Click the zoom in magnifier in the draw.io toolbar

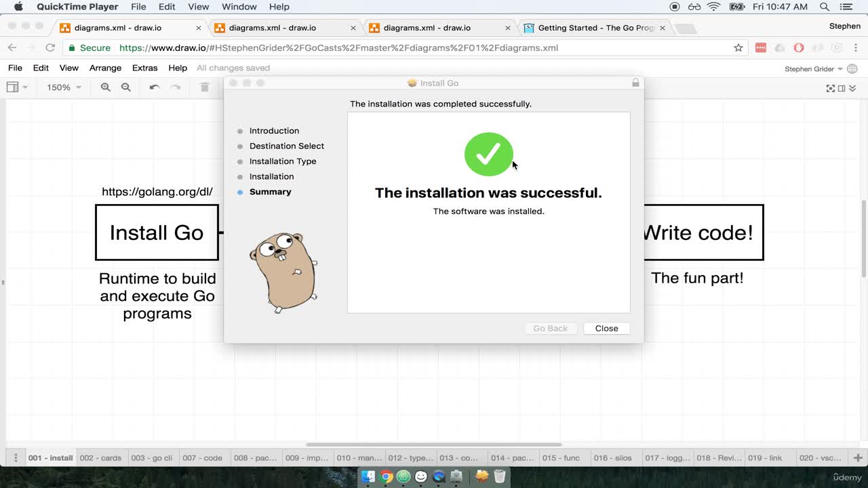105,87
